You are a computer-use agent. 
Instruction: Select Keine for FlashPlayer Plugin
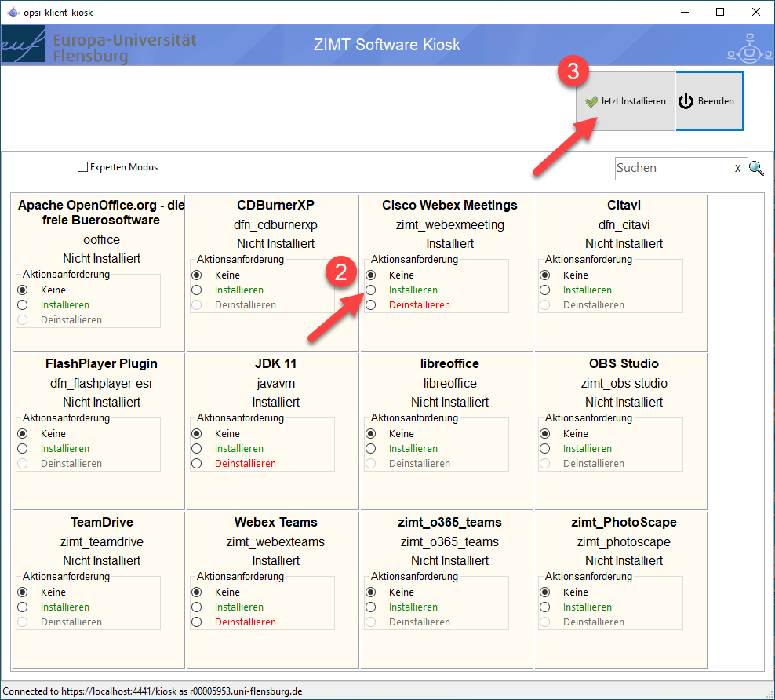23,434
